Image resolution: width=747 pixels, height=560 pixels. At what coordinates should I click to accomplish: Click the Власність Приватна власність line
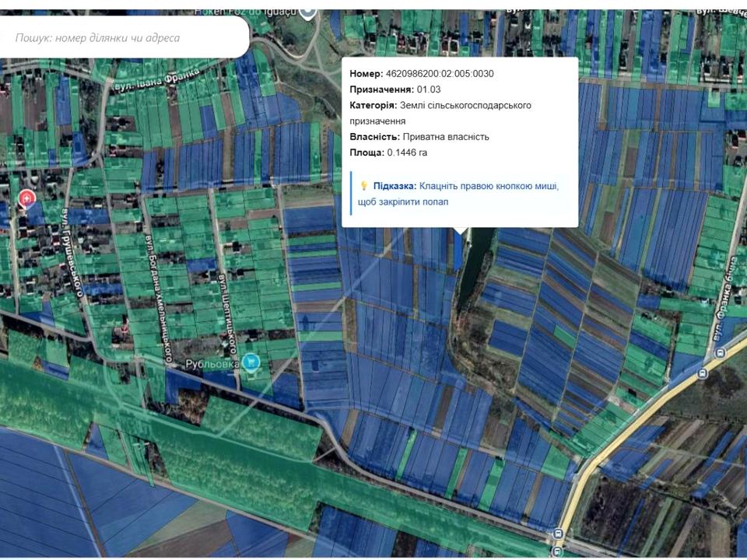[419, 137]
